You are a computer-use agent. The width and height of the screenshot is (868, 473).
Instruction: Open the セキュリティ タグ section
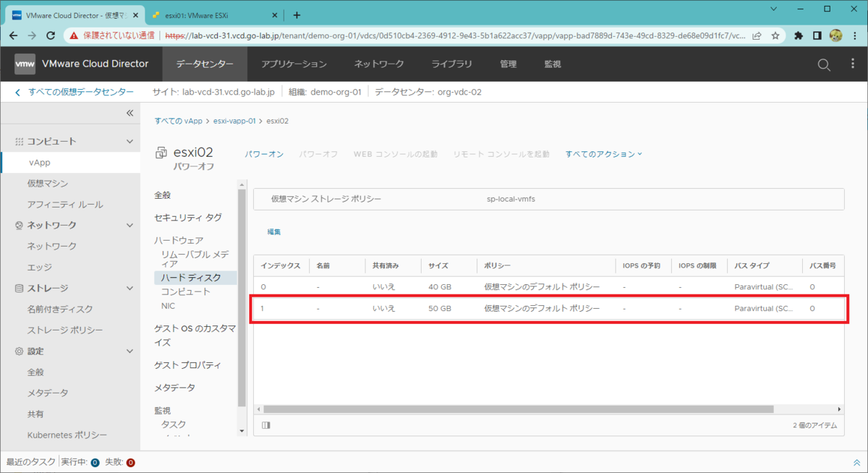tap(188, 217)
